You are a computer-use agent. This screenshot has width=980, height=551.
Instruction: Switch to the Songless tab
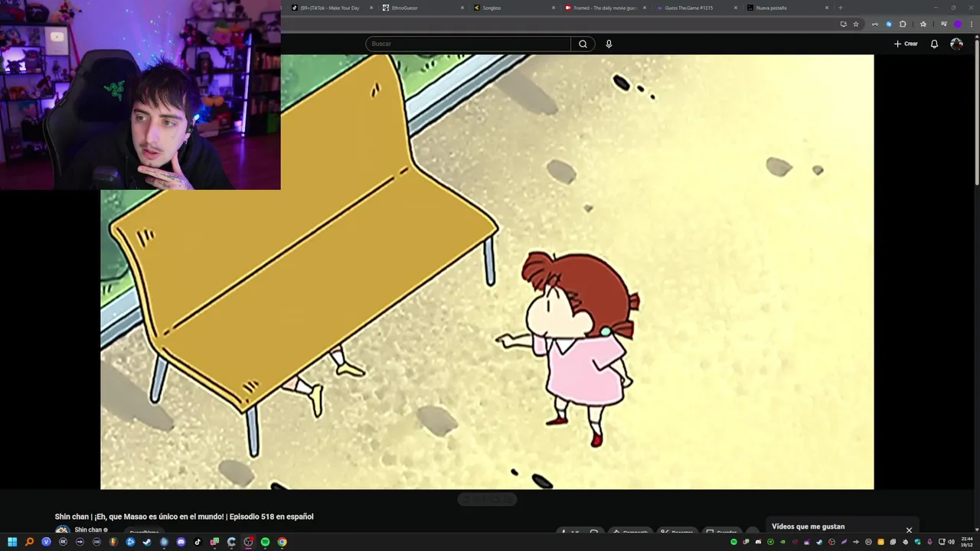(515, 8)
